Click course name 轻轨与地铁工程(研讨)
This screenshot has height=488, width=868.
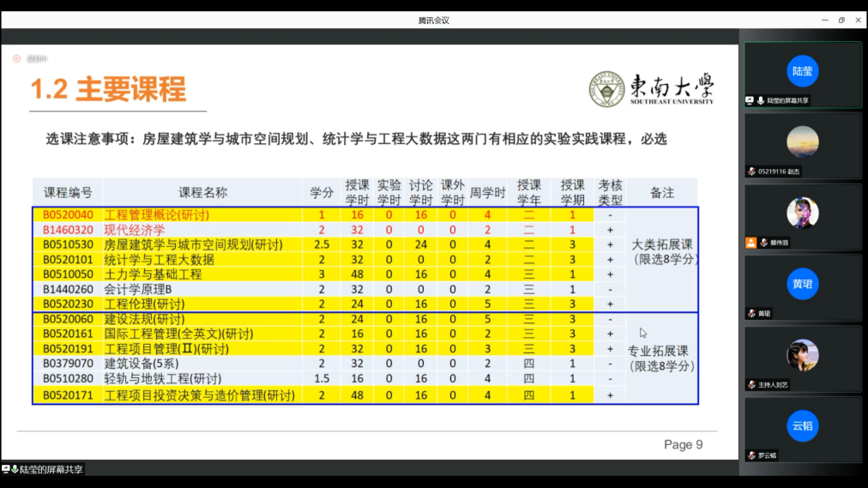163,378
